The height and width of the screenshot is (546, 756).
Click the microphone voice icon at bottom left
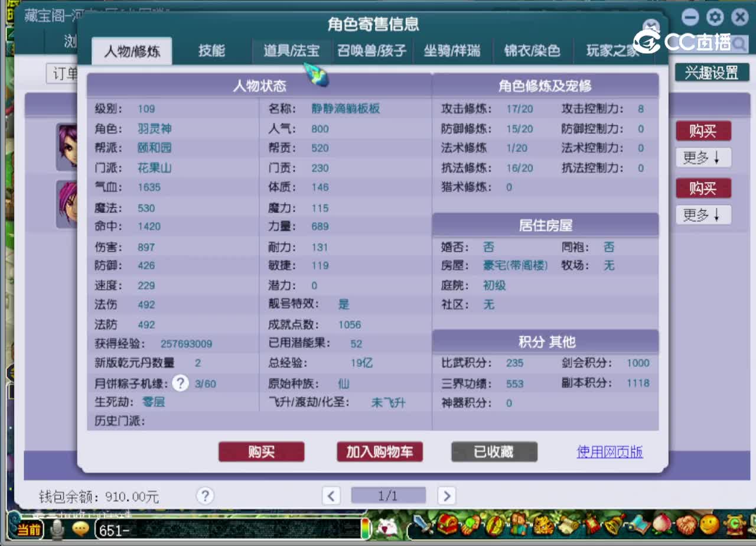57,529
